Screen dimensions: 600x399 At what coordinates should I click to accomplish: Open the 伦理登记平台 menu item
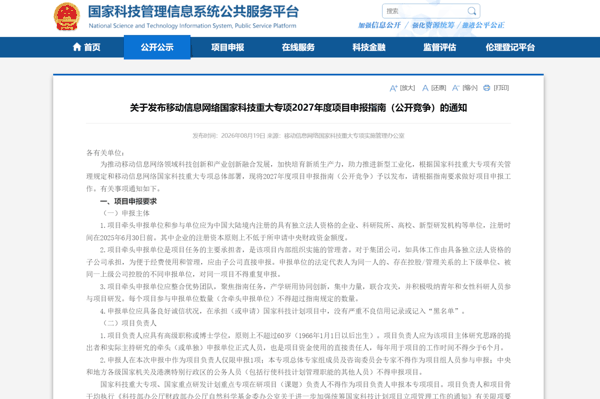pyautogui.click(x=510, y=47)
